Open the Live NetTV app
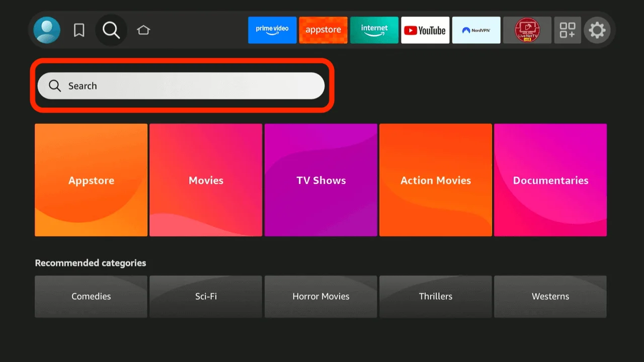The width and height of the screenshot is (644, 362). (527, 30)
